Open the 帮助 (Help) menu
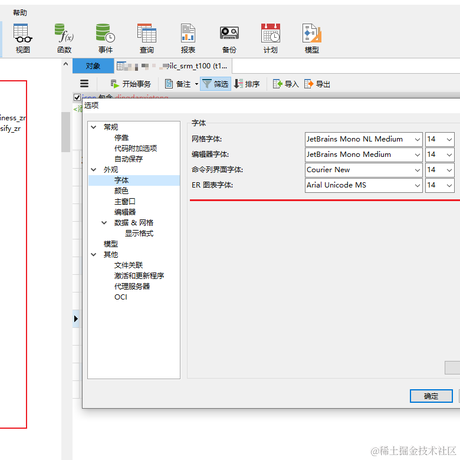This screenshot has height=460, width=460. (x=20, y=13)
